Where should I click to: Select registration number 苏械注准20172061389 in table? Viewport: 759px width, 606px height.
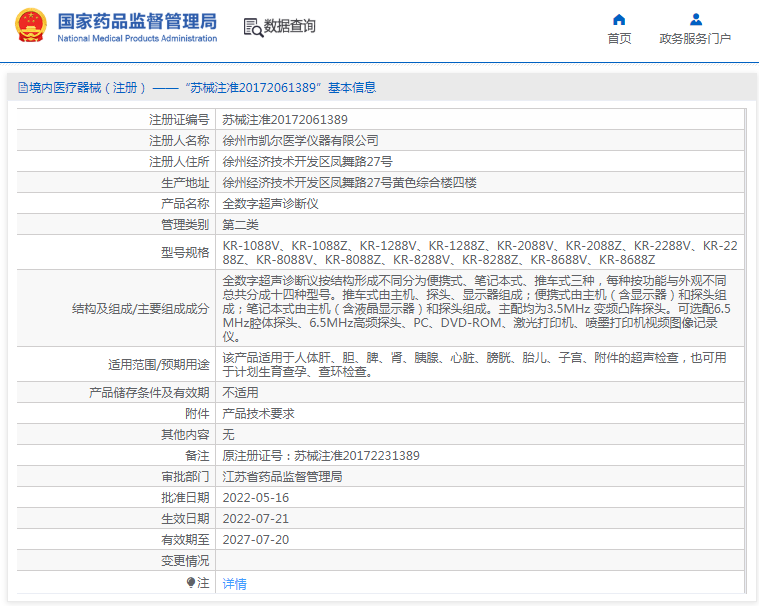tap(285, 120)
